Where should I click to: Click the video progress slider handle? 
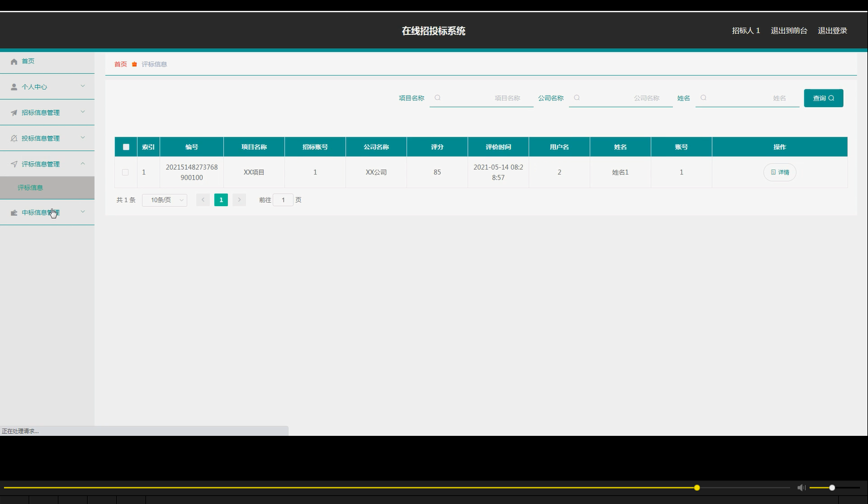coord(697,488)
